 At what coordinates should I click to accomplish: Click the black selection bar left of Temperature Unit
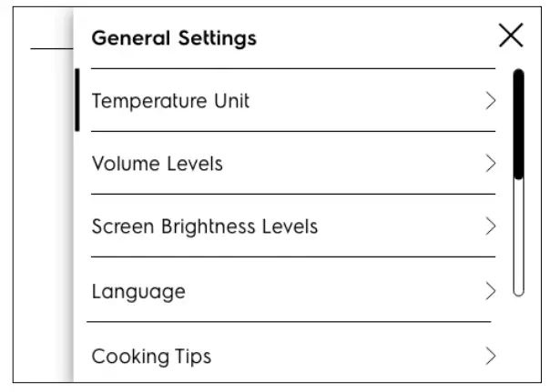coord(77,100)
